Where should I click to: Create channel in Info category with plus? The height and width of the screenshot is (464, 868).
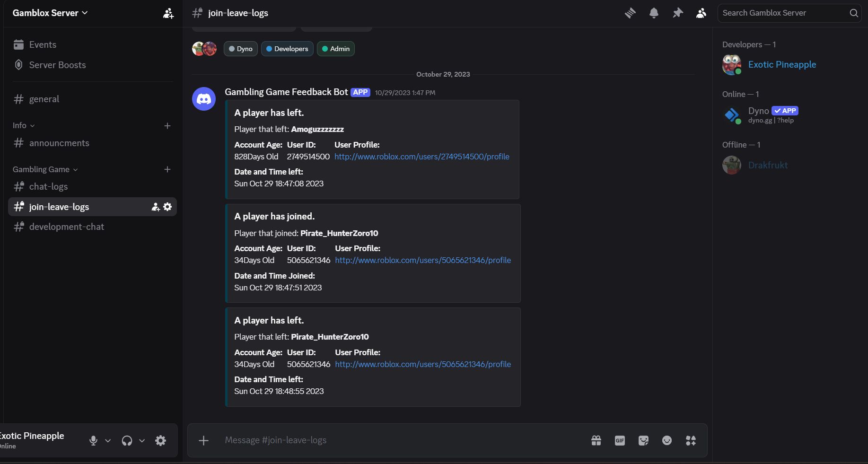click(x=167, y=125)
